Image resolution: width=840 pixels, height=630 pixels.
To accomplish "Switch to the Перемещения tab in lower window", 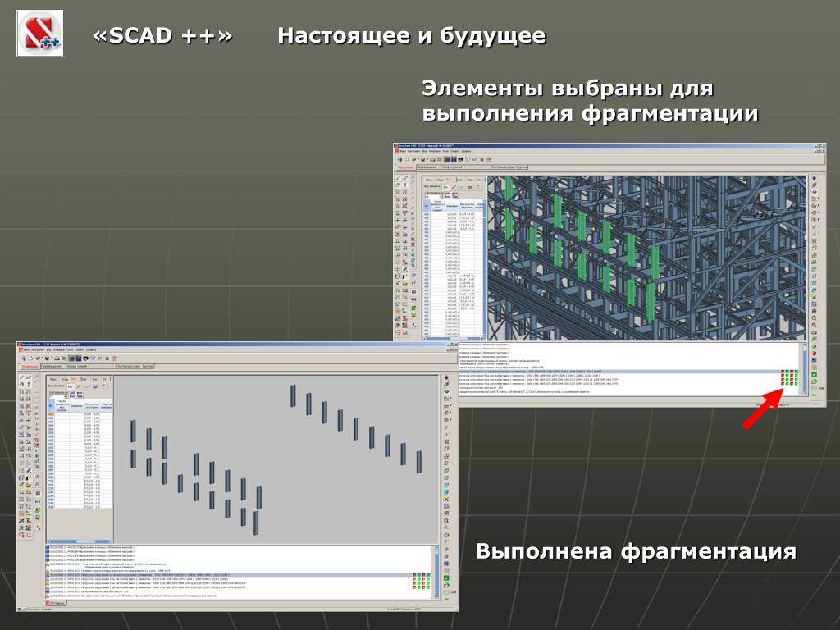I will click(x=52, y=366).
